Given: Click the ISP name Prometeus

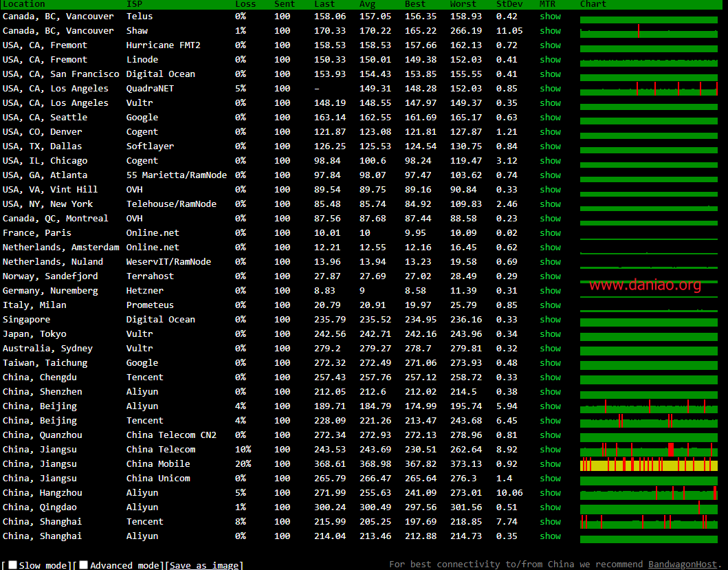Looking at the screenshot, I should coord(150,305).
